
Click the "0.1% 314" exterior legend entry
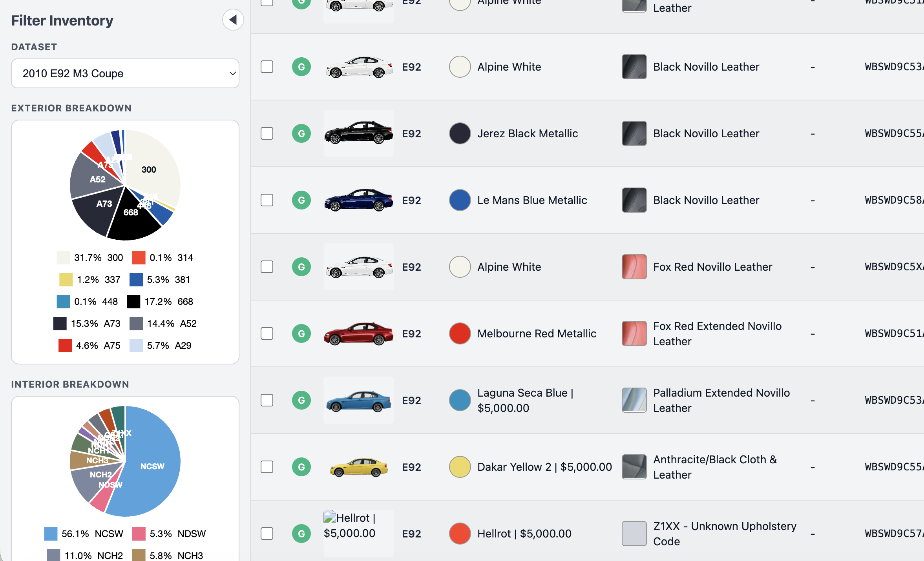[163, 258]
